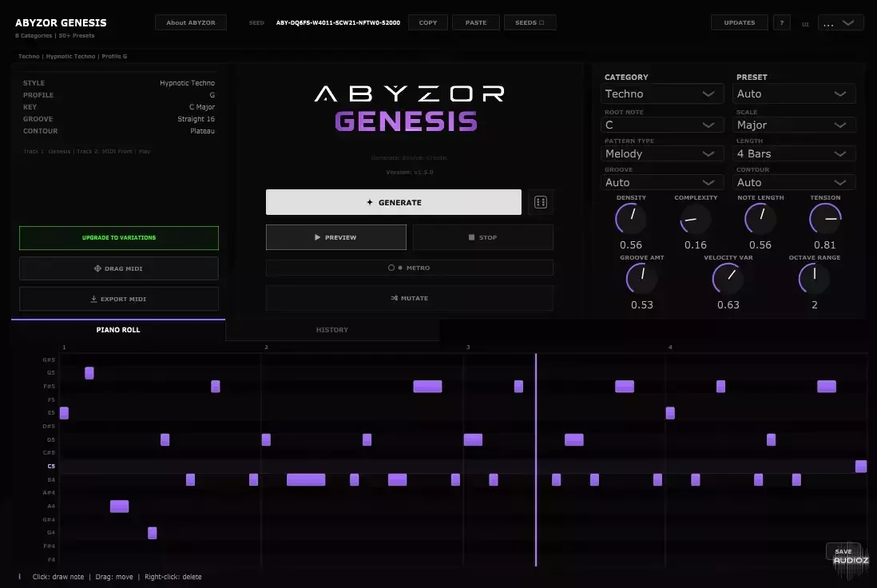Click the bar 2 marker on the ruler
This screenshot has height=588, width=877.
pyautogui.click(x=266, y=348)
